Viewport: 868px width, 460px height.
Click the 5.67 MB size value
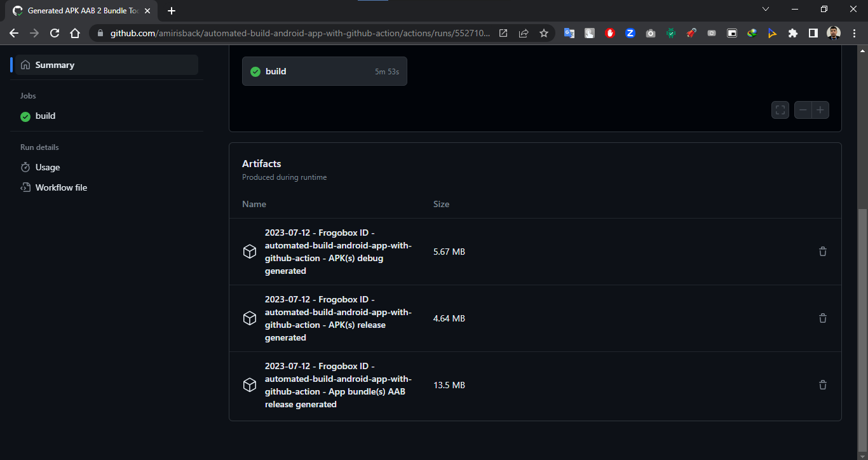[x=449, y=252]
